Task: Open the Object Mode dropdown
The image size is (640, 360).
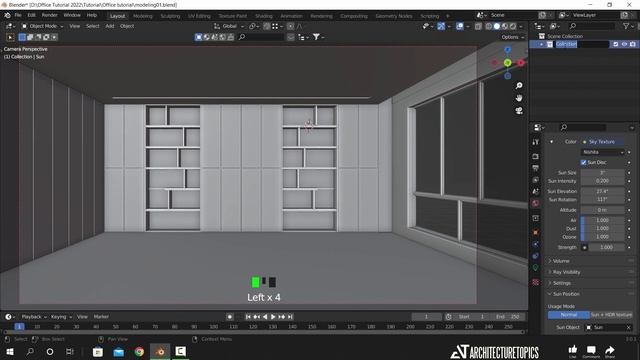Action: 42,26
